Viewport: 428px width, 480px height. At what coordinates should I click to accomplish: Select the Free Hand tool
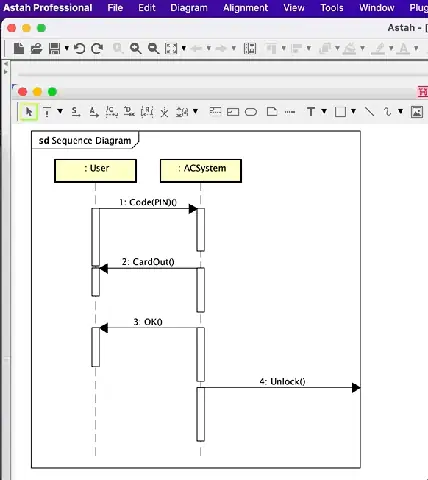pos(387,112)
